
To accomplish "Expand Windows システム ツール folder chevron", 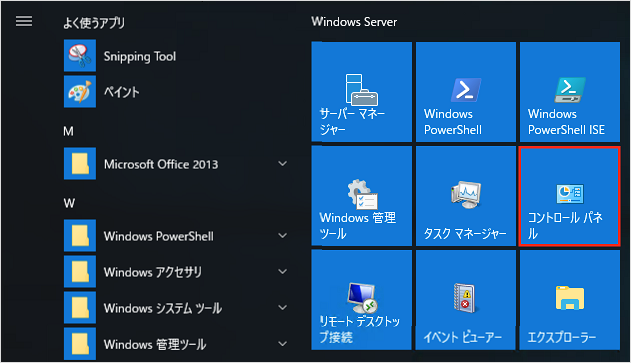I will click(x=283, y=308).
